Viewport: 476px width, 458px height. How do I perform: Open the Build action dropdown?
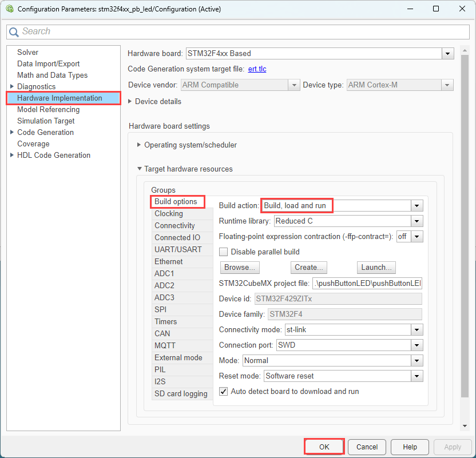coord(417,206)
